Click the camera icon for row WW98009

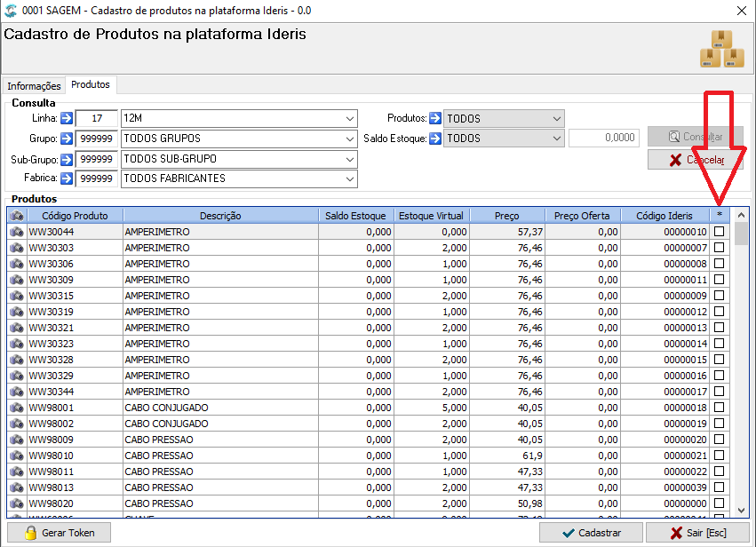(17, 440)
